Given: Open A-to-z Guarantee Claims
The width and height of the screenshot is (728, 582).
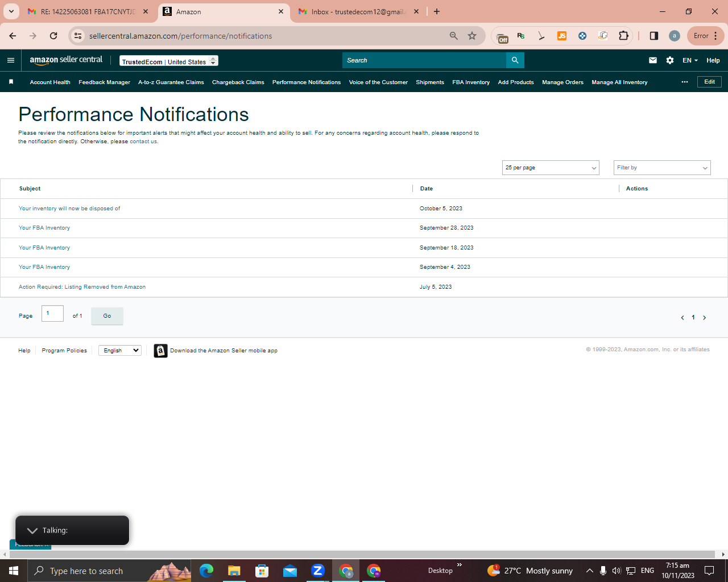Looking at the screenshot, I should (x=171, y=82).
